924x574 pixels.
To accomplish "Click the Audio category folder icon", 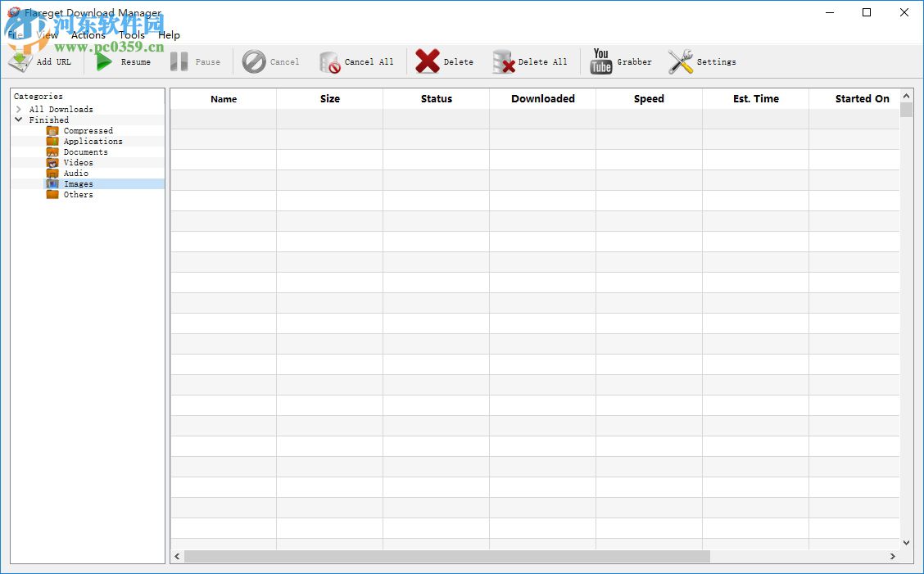I will tap(52, 174).
